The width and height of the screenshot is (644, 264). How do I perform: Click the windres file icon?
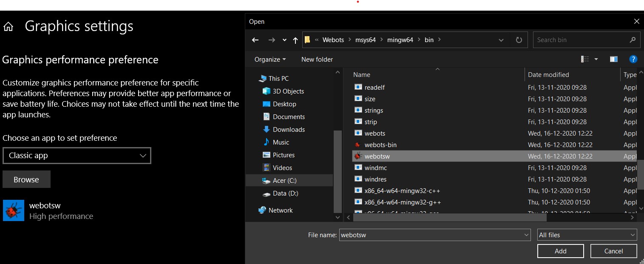click(x=358, y=179)
